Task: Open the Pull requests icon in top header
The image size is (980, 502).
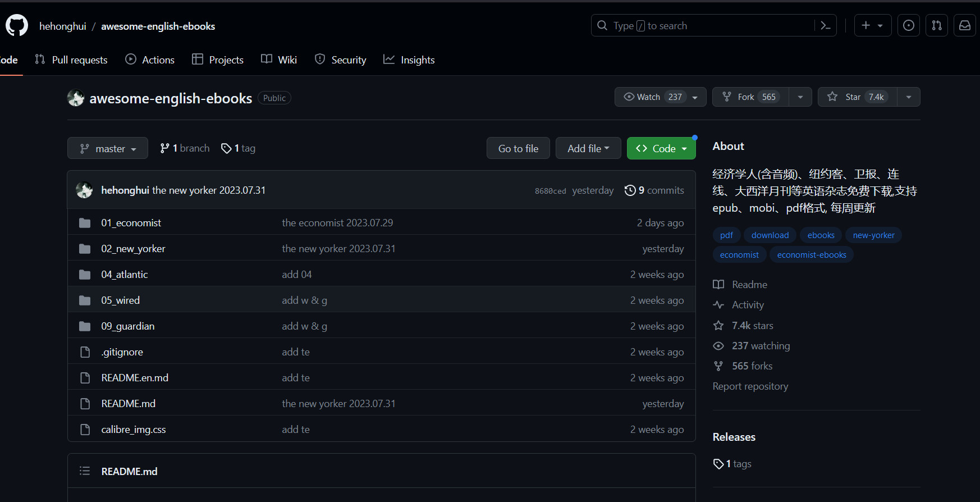Action: click(x=937, y=26)
